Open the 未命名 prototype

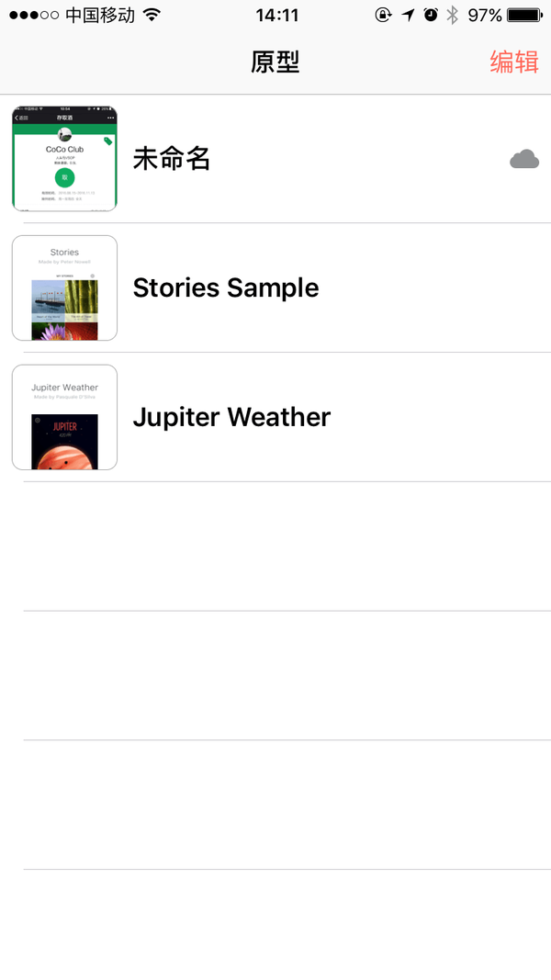[x=275, y=159]
